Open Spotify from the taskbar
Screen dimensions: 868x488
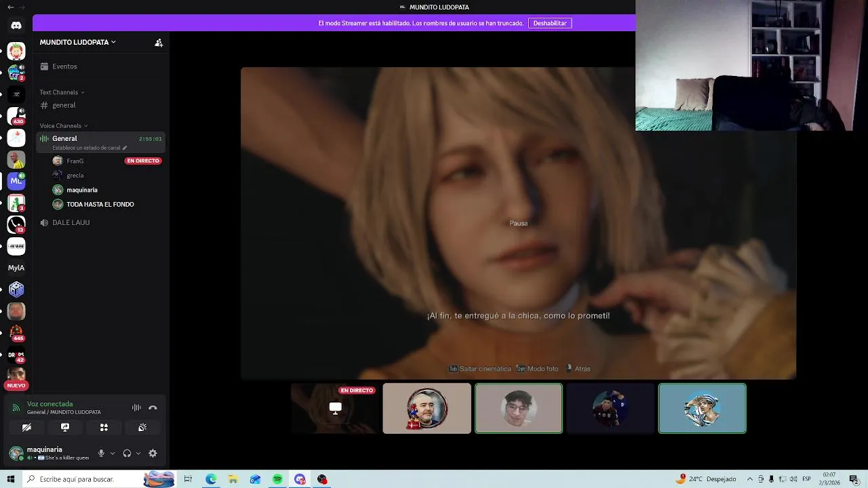[x=277, y=479]
